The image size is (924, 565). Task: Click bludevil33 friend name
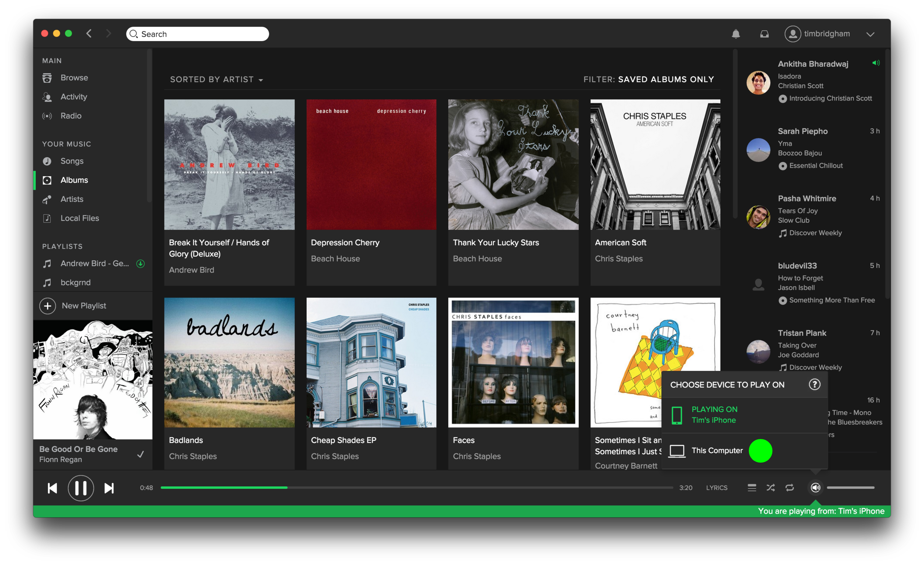click(797, 266)
